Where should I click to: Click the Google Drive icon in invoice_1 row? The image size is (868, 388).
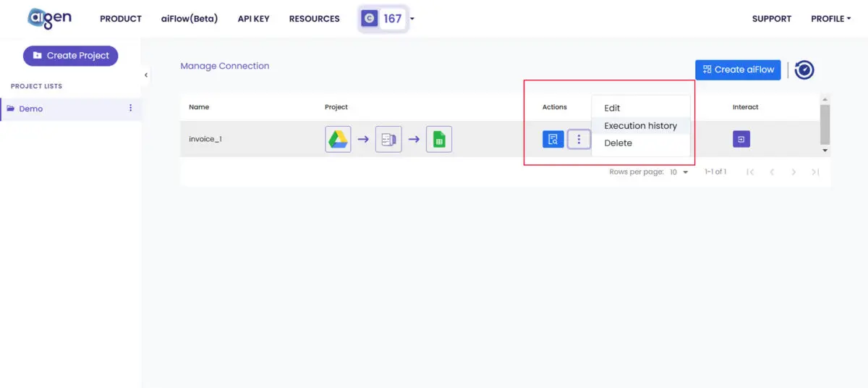pos(338,139)
